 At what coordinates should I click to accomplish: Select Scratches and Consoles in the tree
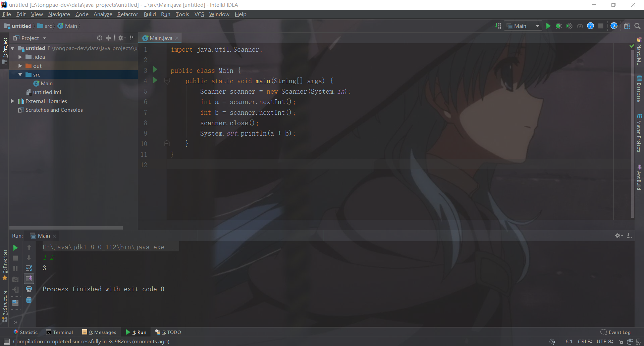click(54, 110)
